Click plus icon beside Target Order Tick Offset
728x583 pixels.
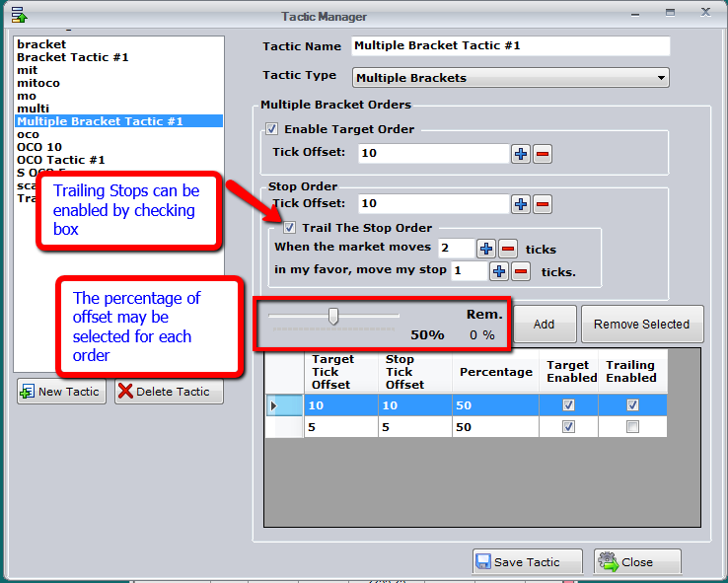(521, 154)
